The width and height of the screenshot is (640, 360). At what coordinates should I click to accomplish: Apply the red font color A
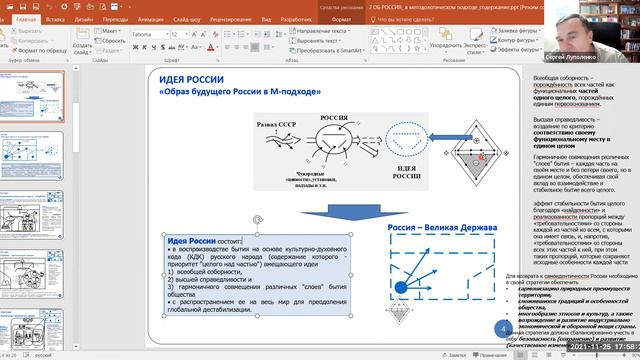[x=211, y=47]
